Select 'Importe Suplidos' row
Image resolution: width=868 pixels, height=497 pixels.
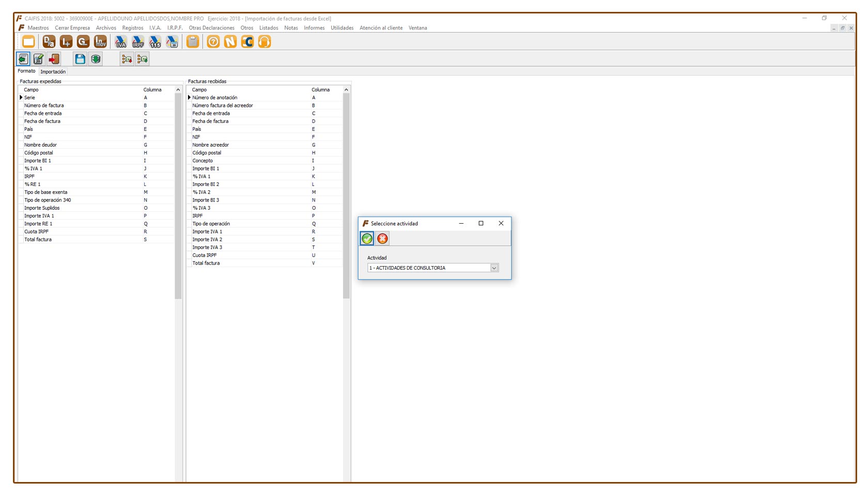point(97,208)
